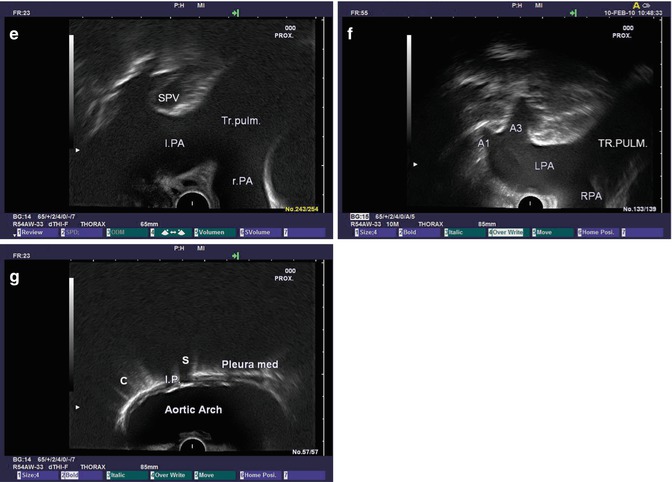This screenshot has width=672, height=482.
Task: Click the focus marker arrow in panel f
Action: pyautogui.click(x=414, y=163)
